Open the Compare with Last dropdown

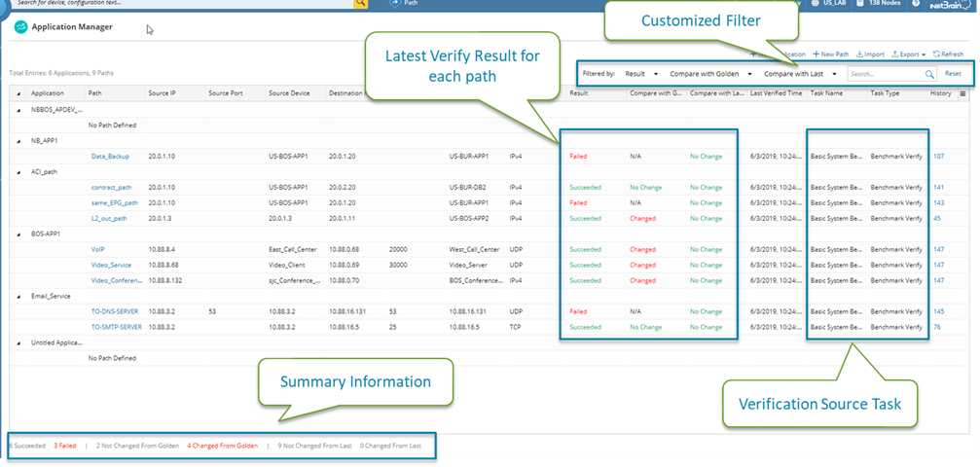pos(800,74)
